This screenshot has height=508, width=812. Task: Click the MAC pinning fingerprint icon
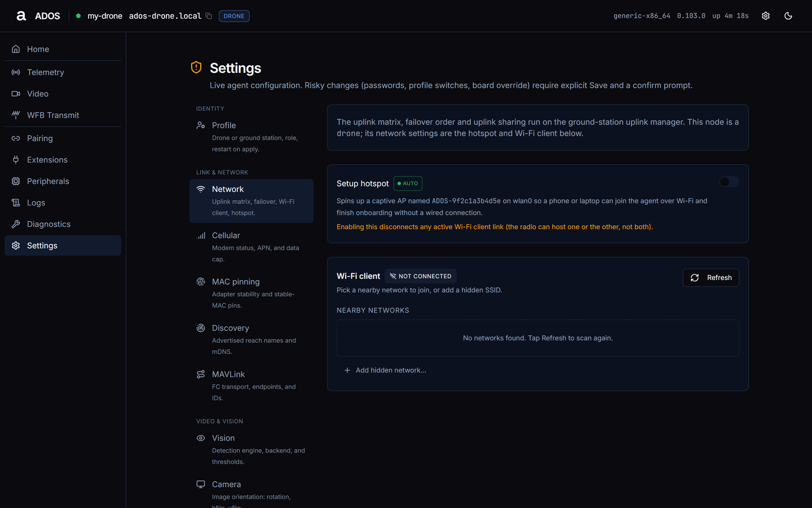coord(201,282)
